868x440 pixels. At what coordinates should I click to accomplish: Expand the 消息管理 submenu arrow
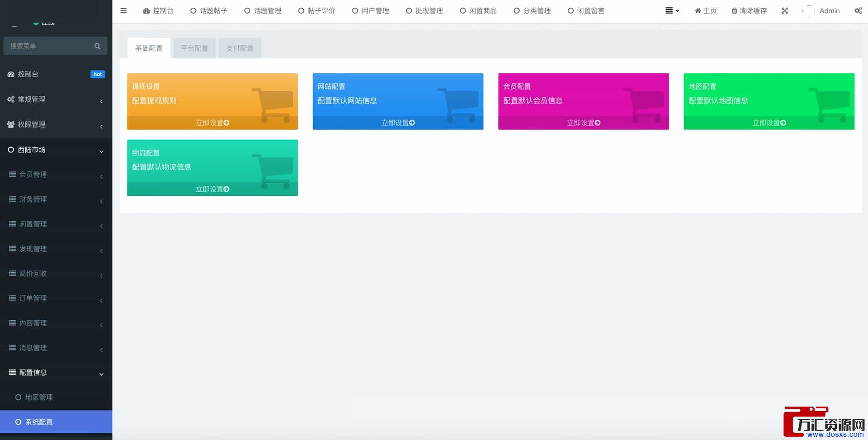[101, 350]
